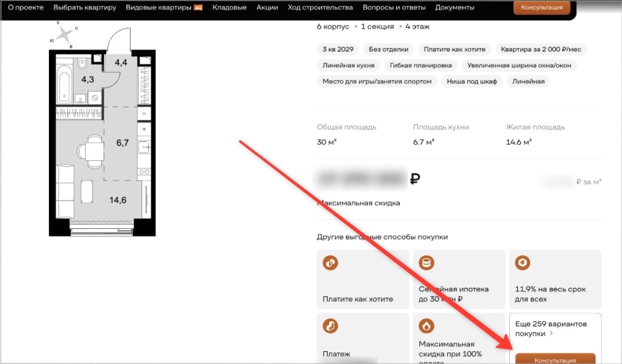Click the 4 этаж text

417,26
